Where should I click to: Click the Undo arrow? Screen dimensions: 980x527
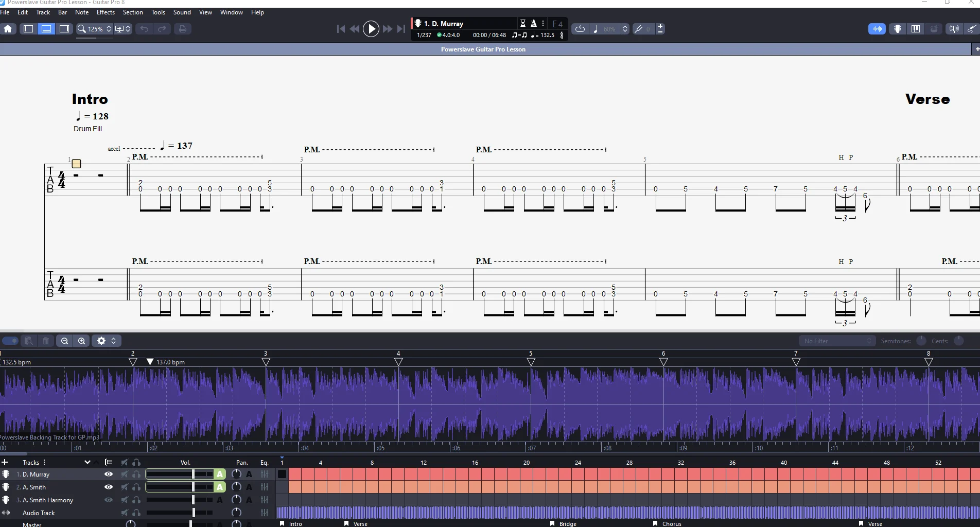(144, 29)
